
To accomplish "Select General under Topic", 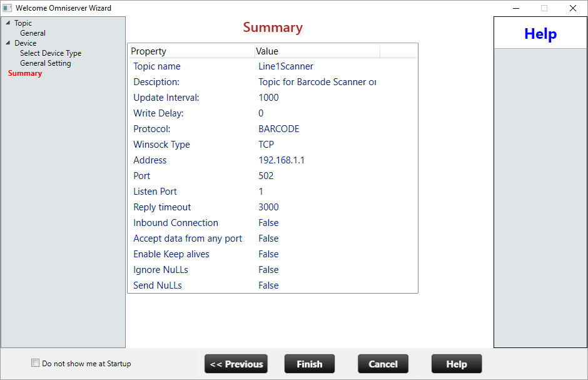I will click(x=33, y=33).
